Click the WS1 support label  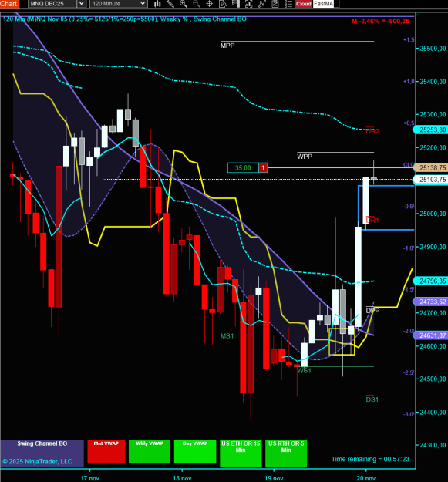click(304, 370)
